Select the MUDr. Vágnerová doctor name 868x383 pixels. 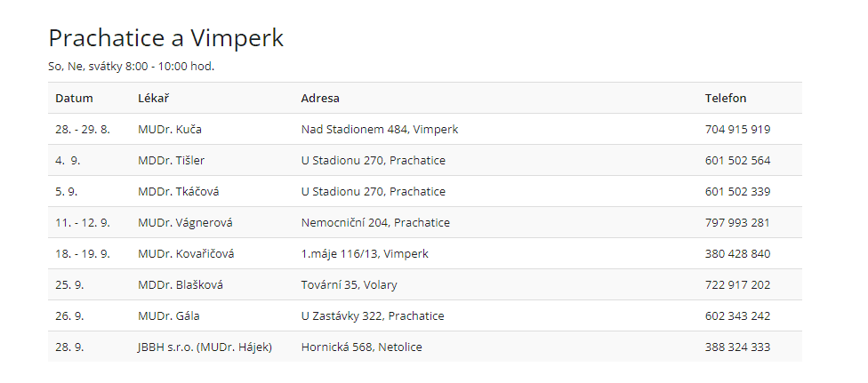[185, 223]
